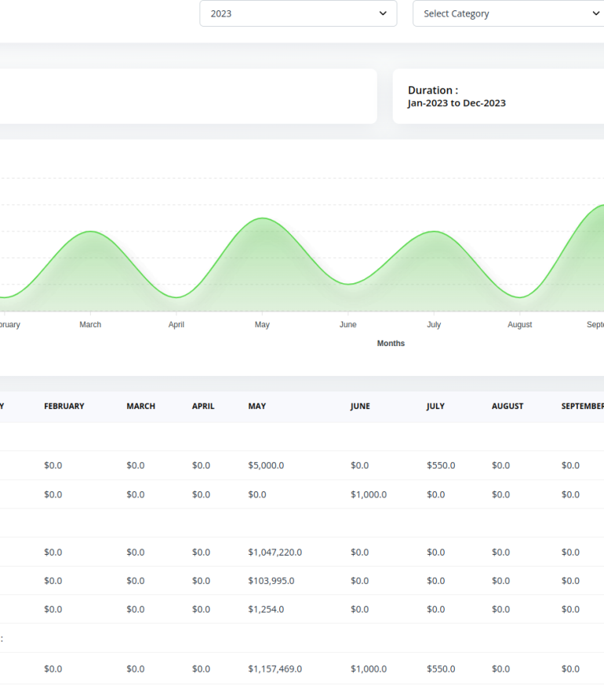Click the MAY table column header
The image size is (604, 700).
click(x=257, y=407)
